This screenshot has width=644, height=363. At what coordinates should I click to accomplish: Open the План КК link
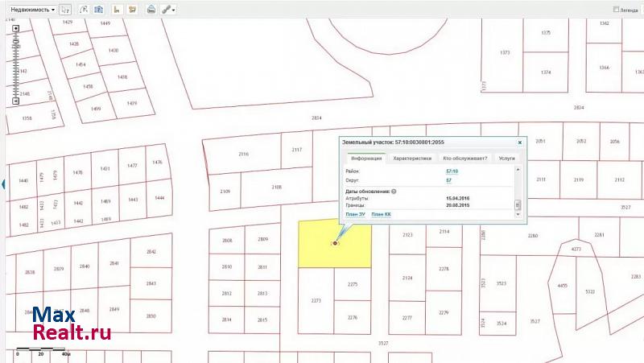tap(382, 214)
